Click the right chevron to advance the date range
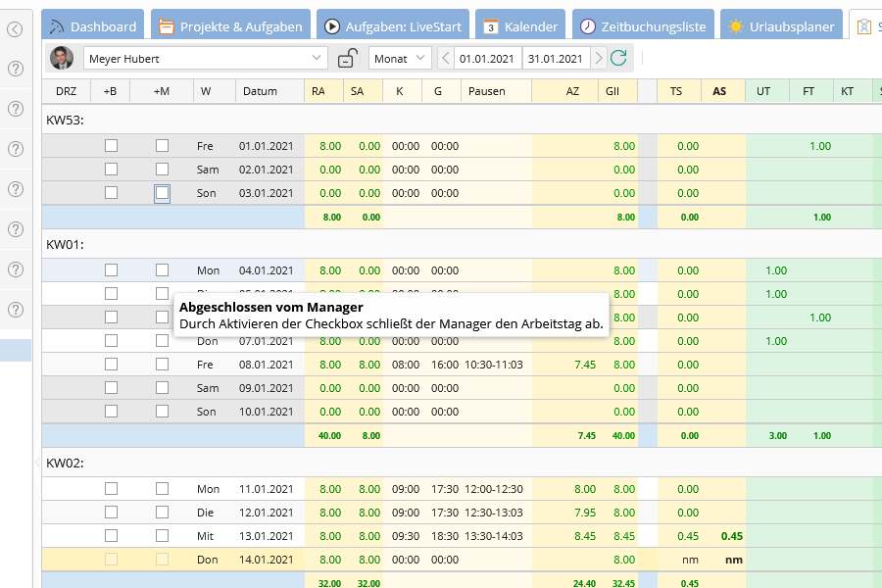The image size is (882, 588). tap(598, 58)
